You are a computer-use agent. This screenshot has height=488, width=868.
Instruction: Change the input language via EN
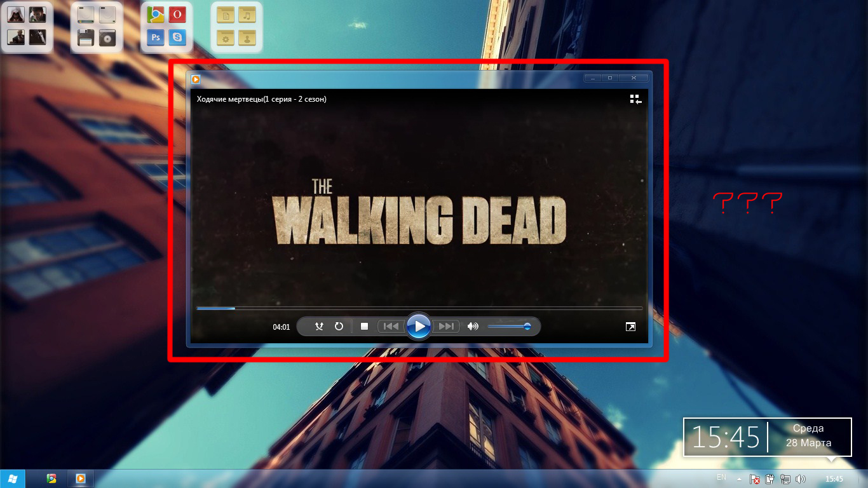pos(721,477)
